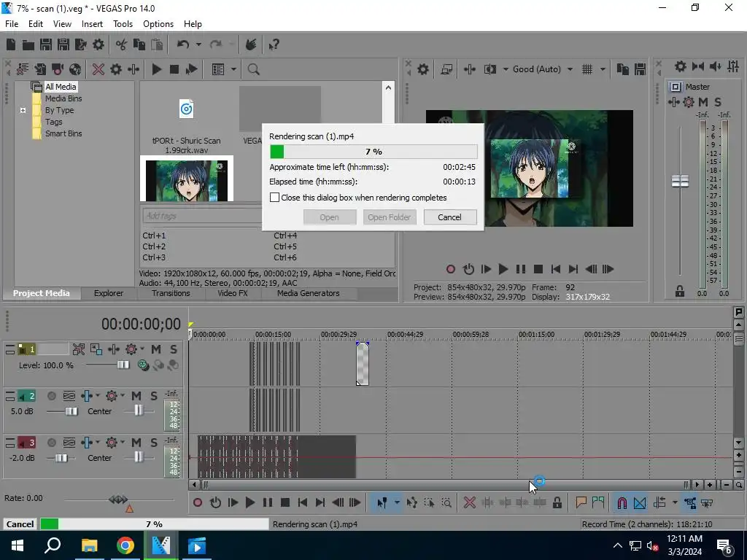Viewport: 747px width, 560px height.
Task: Mute the Master bus
Action: [x=703, y=102]
